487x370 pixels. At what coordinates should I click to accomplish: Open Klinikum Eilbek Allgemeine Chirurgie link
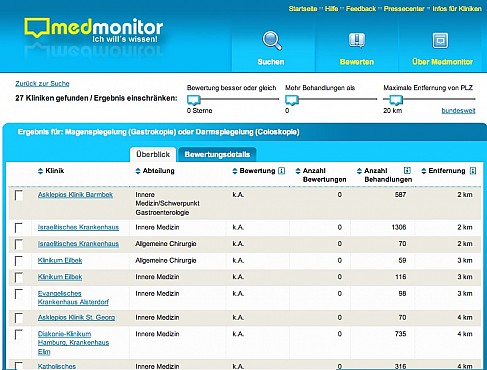tap(60, 260)
